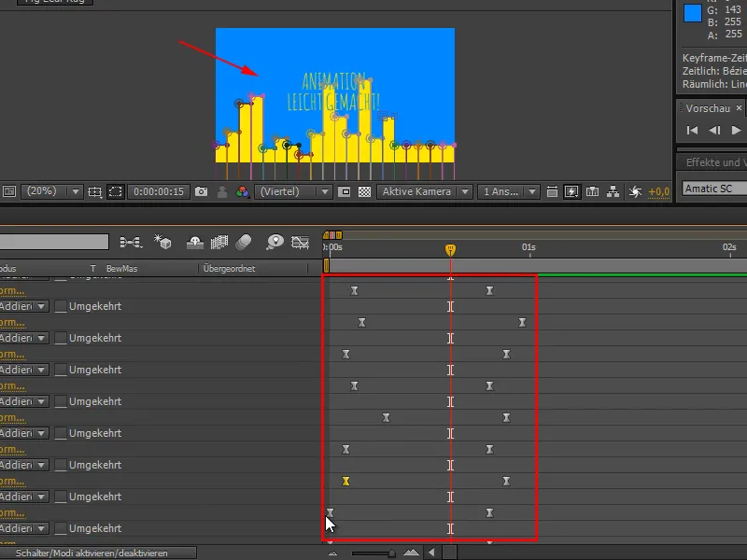This screenshot has width=747, height=560.
Task: Zoom out timeline with small mountains icon
Action: click(x=332, y=553)
